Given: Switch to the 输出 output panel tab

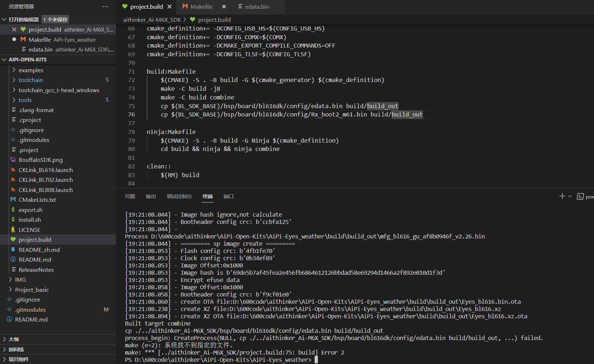Looking at the screenshot, I should pyautogui.click(x=151, y=196).
